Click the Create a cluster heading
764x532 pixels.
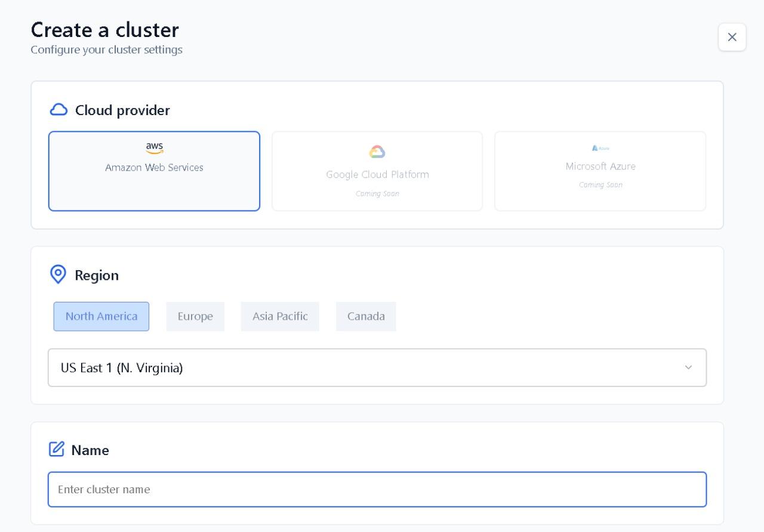coord(105,30)
